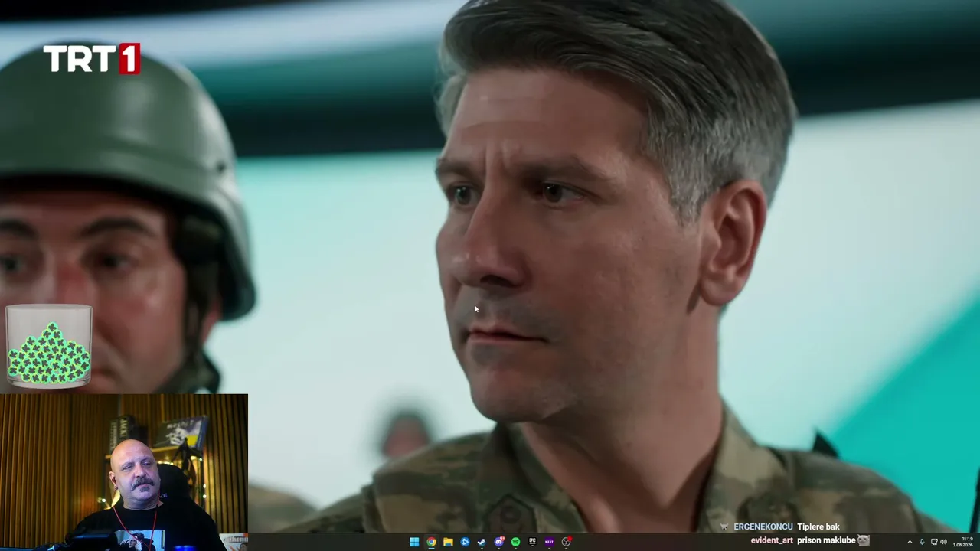Open the taskbar clock and date
The width and height of the screenshot is (980, 551).
(962, 542)
